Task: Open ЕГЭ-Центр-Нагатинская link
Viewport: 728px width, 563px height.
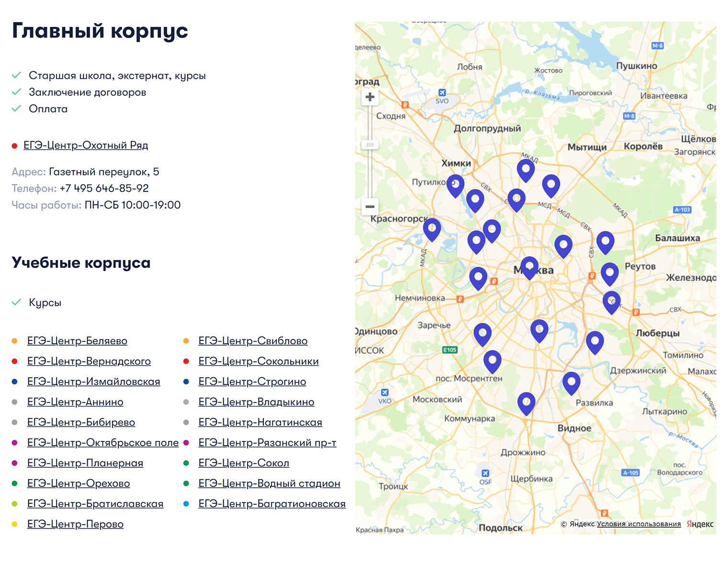Action: click(261, 422)
